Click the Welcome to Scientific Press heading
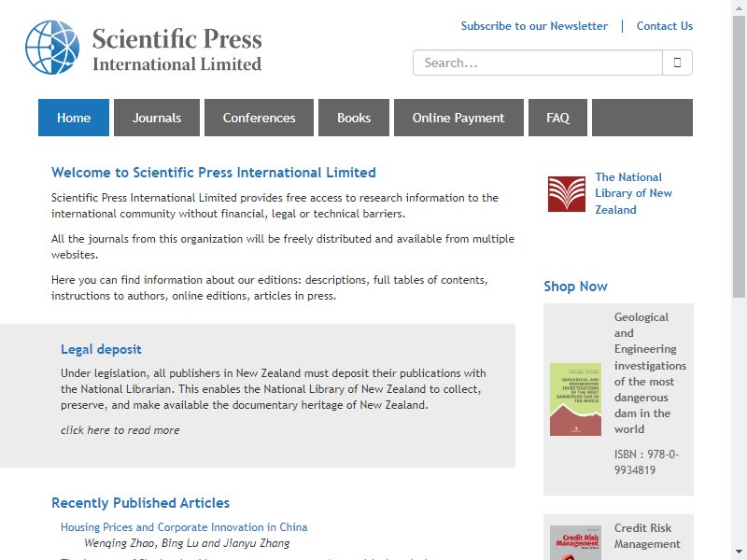Screen dimensions: 747x560 [x=214, y=173]
